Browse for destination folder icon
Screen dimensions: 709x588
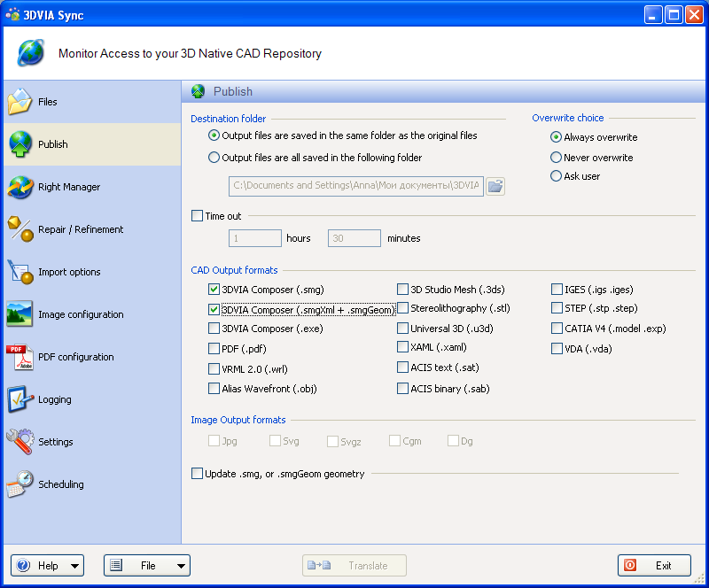pyautogui.click(x=495, y=186)
